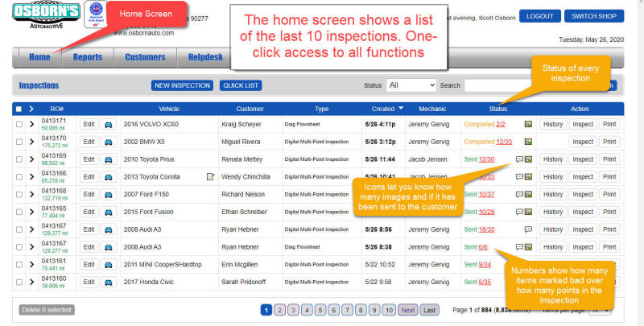The width and height of the screenshot is (644, 326).
Task: Click Edit for 2017 Honda Civic
Action: tap(89, 283)
